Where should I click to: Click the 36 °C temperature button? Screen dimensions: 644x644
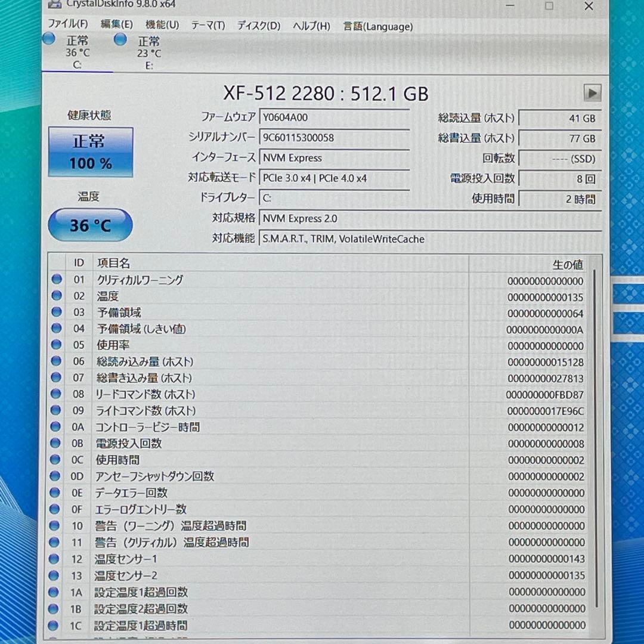click(x=91, y=225)
